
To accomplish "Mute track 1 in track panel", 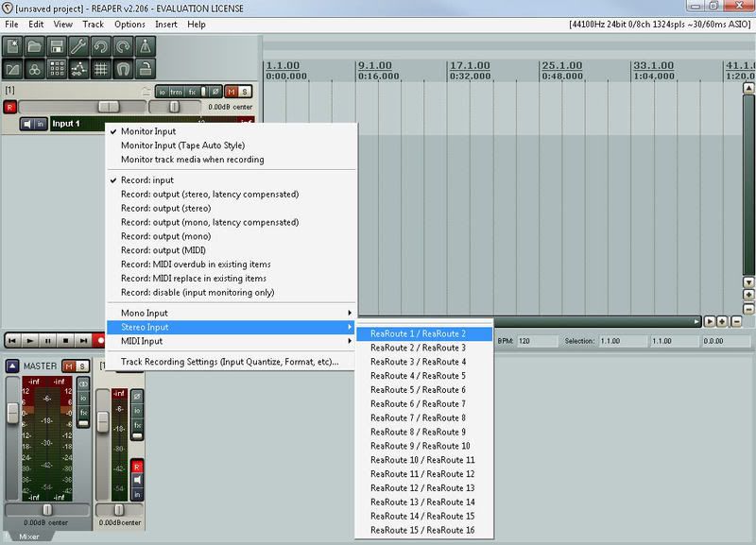I will 232,92.
